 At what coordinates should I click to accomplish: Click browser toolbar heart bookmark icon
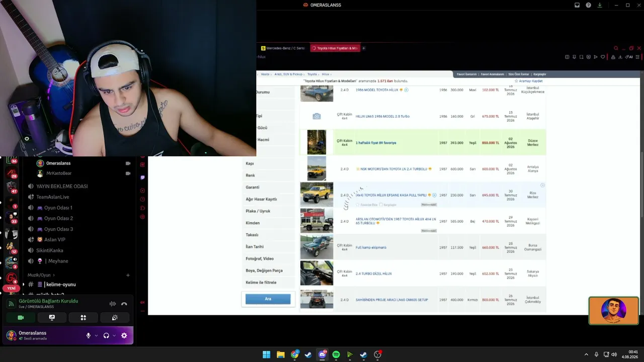click(603, 57)
